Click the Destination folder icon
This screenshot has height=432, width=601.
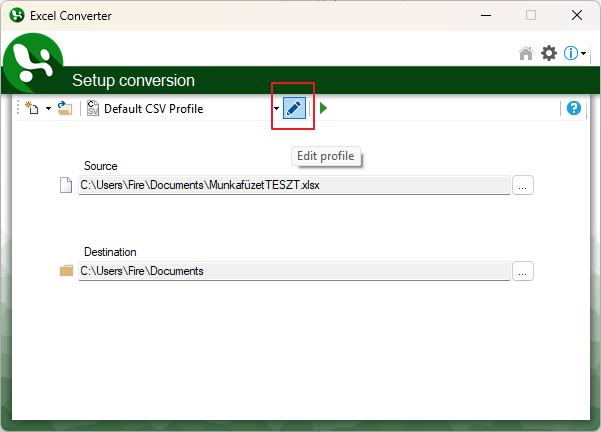click(x=66, y=271)
